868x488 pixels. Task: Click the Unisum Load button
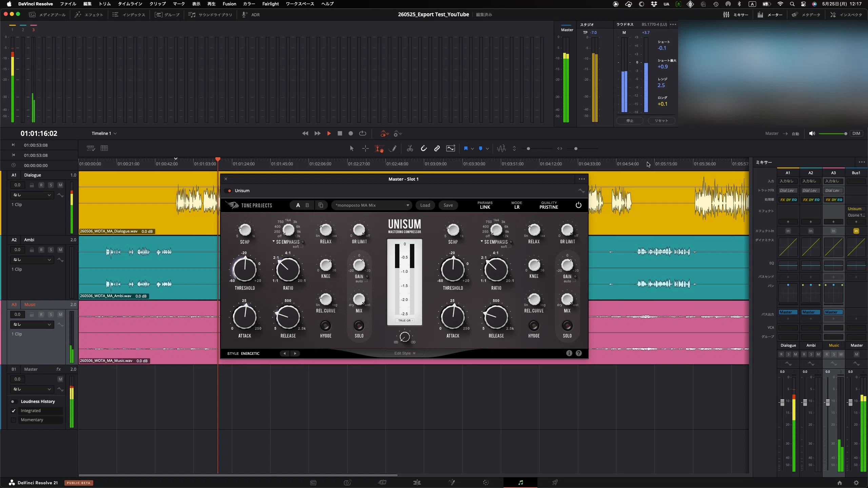point(425,205)
